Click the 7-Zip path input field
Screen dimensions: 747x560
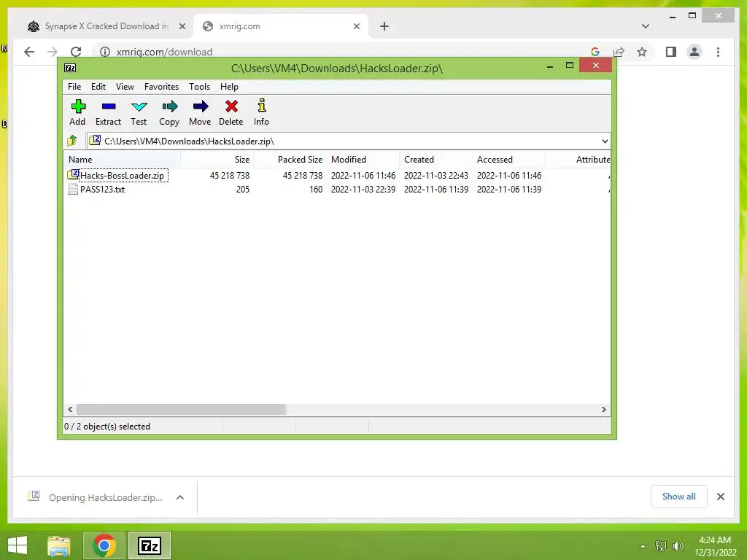pyautogui.click(x=348, y=141)
